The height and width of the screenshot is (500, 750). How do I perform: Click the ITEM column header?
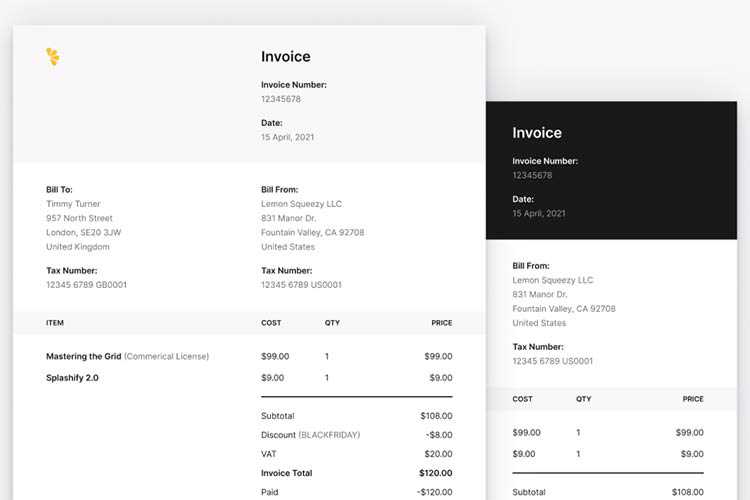coord(55,323)
